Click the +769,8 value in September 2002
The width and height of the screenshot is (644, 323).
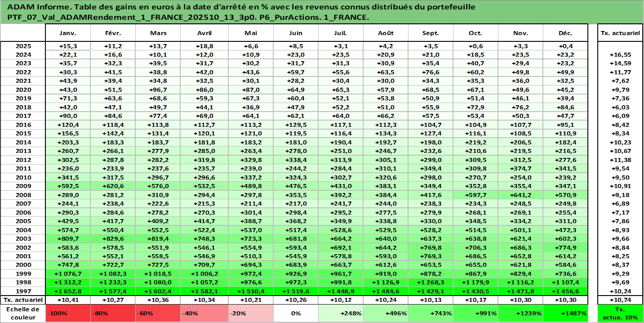pos(431,247)
